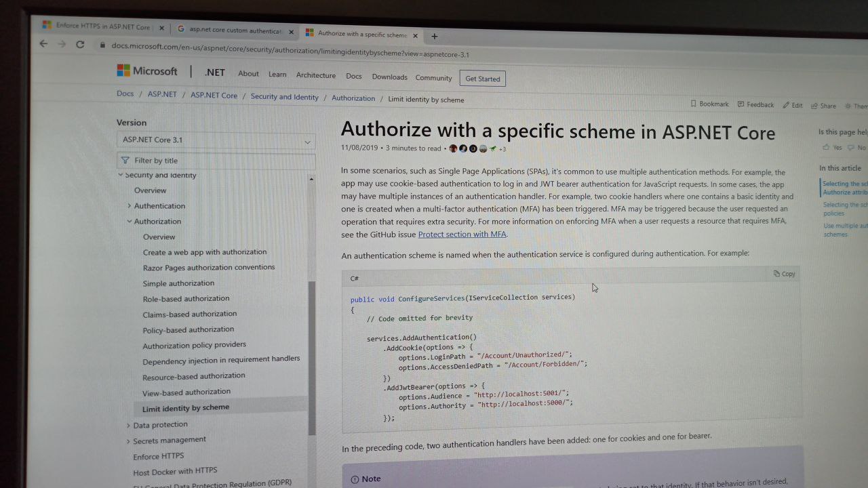
Task: Click the sidebar scrollbar thumb
Action: (x=312, y=357)
